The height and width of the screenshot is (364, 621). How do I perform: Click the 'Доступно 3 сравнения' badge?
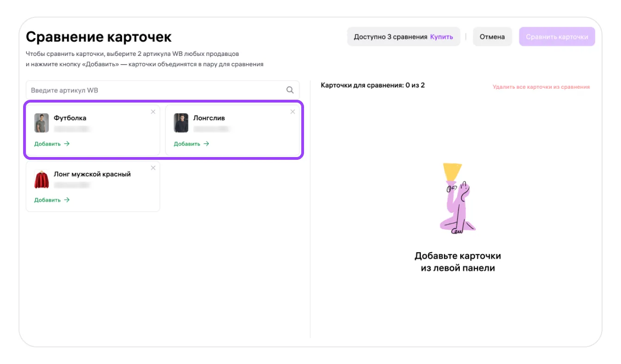[390, 37]
